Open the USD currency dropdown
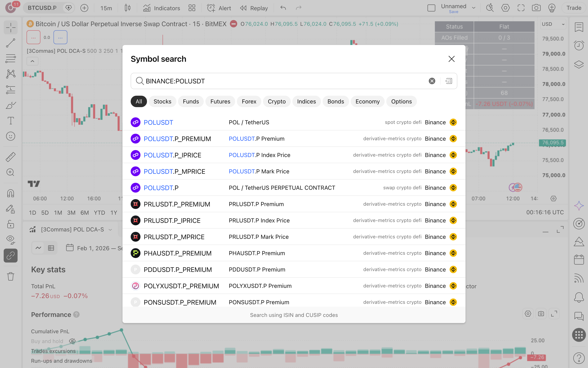The width and height of the screenshot is (588, 368). (x=553, y=24)
